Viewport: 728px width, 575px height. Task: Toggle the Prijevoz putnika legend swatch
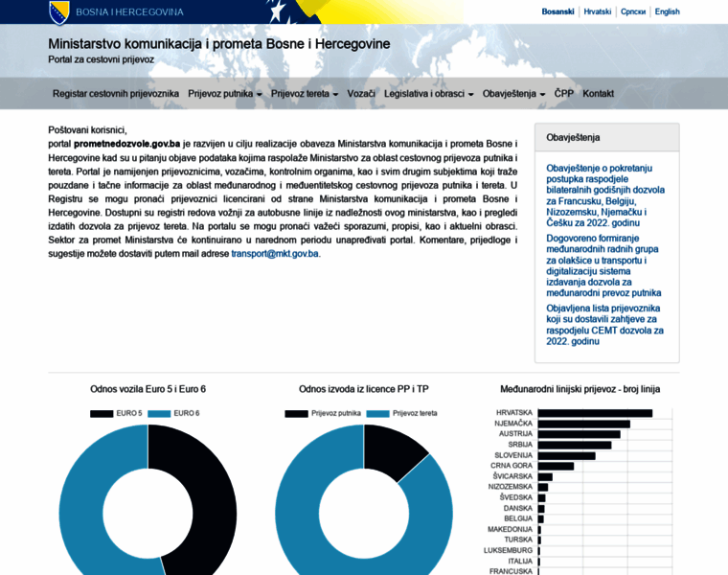click(296, 413)
